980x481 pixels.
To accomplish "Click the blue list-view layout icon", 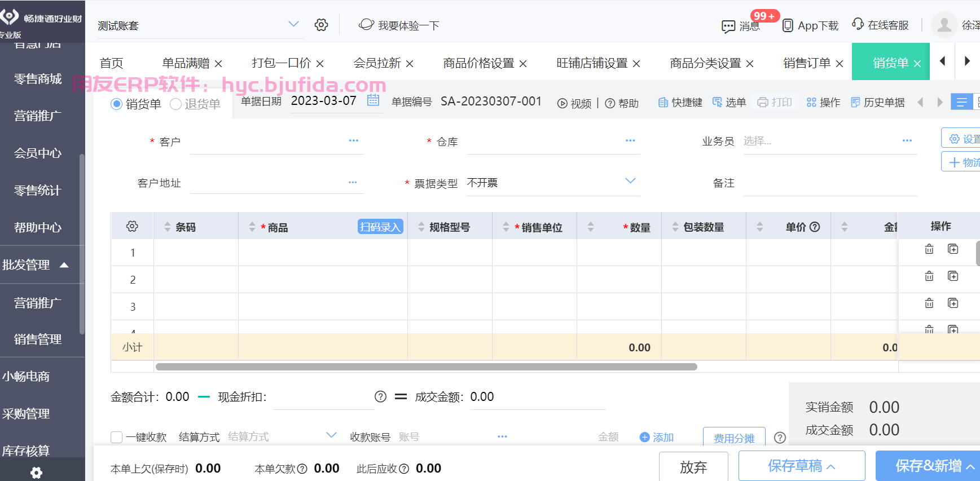I will coord(961,102).
